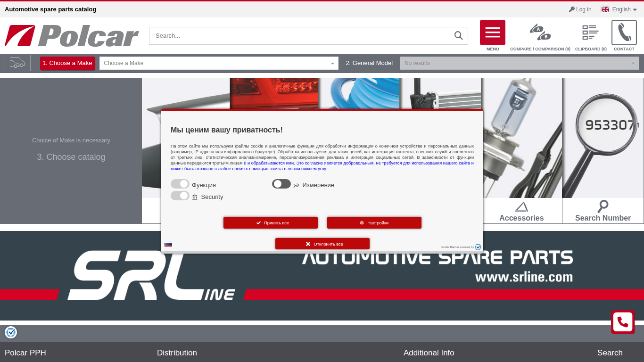
Task: Click the Отклонить все button
Action: tap(322, 244)
